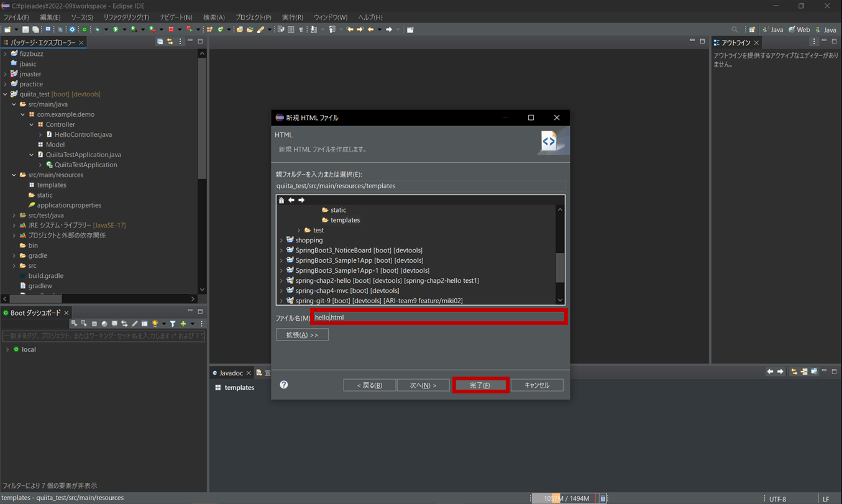Screen dimensions: 842x504
Task: Click the stop square icon in Boot Dashboard
Action: tap(94, 324)
